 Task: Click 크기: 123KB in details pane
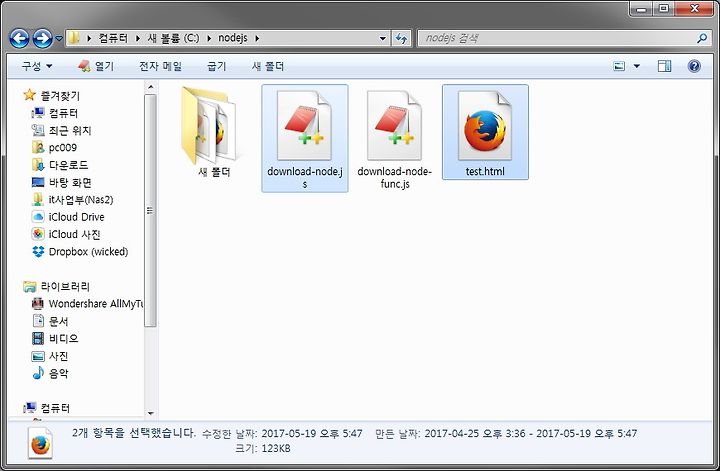(x=263, y=448)
